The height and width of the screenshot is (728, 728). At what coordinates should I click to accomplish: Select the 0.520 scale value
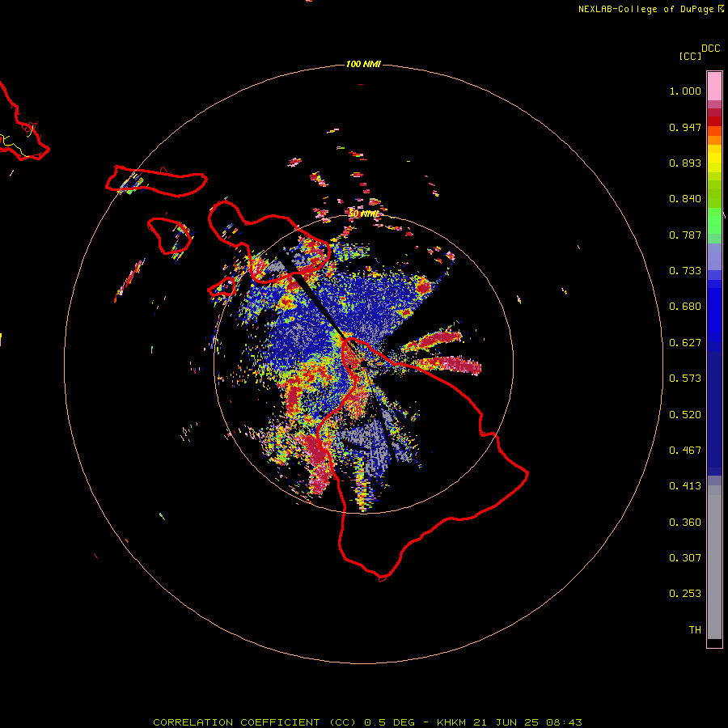pos(685,415)
